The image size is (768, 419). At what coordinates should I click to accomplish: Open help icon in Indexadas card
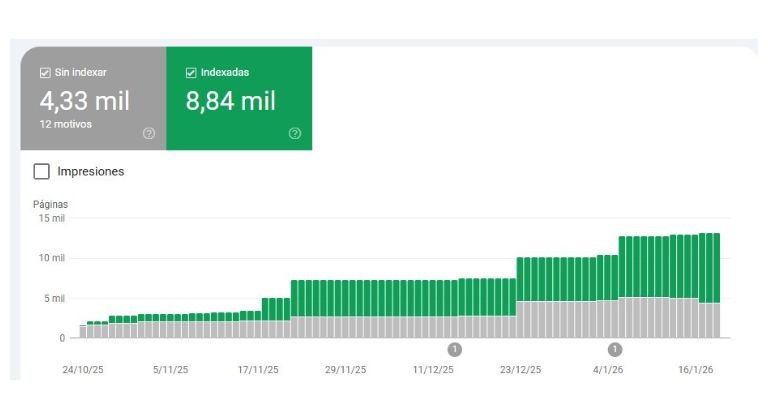[295, 133]
